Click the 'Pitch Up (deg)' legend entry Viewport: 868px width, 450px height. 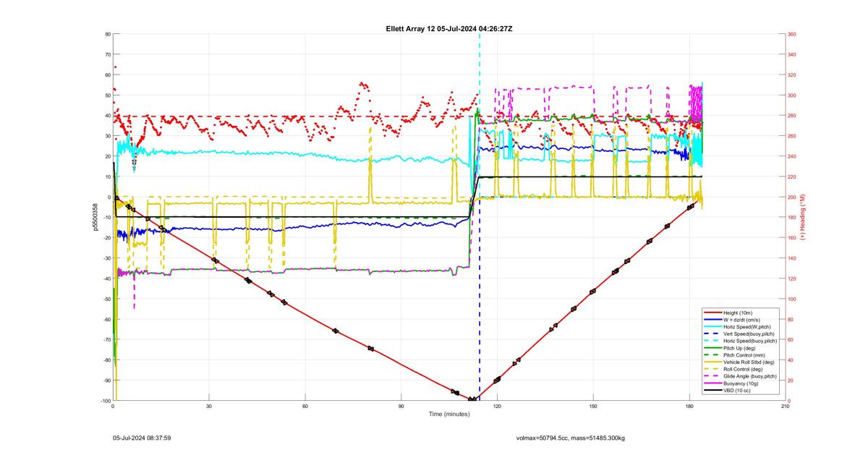(x=741, y=348)
